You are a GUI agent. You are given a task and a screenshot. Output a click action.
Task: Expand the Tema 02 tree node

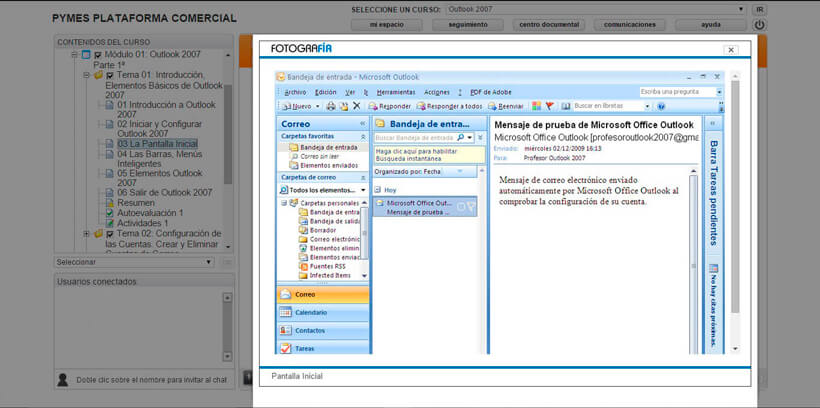[87, 234]
